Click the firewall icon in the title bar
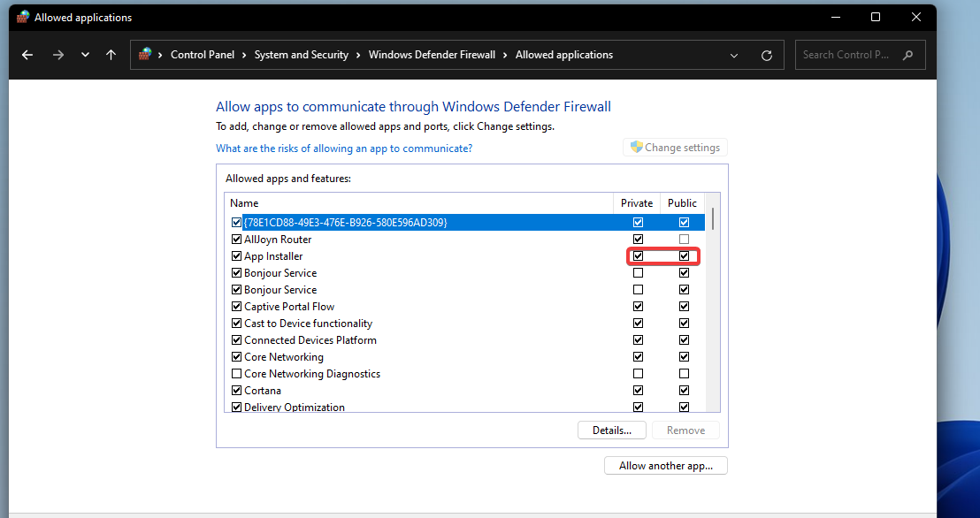The image size is (980, 518). tap(21, 16)
